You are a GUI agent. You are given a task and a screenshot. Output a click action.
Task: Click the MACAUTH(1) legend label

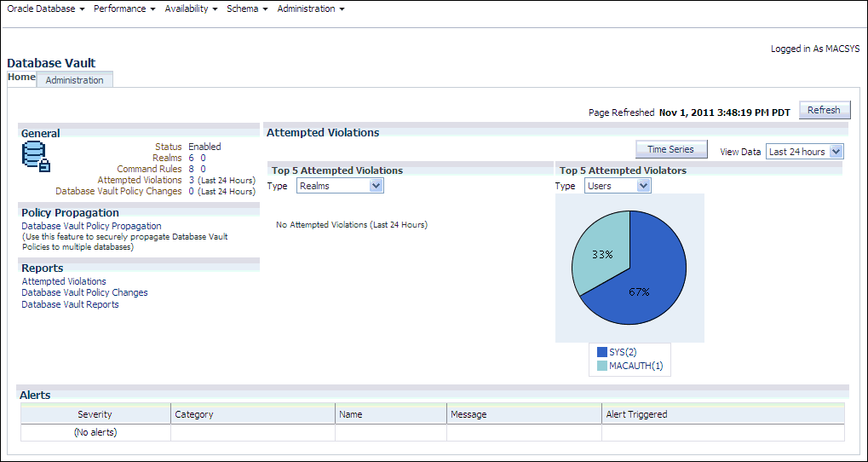tap(635, 366)
